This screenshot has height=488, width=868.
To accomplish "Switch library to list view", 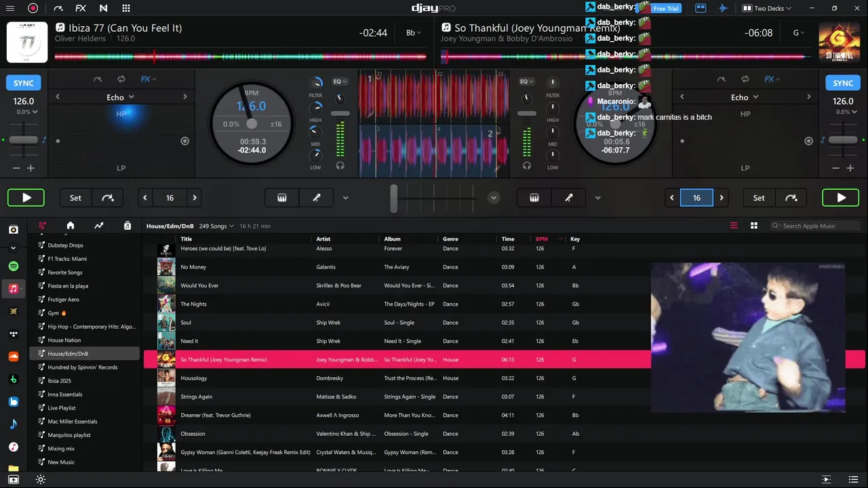I will click(734, 226).
